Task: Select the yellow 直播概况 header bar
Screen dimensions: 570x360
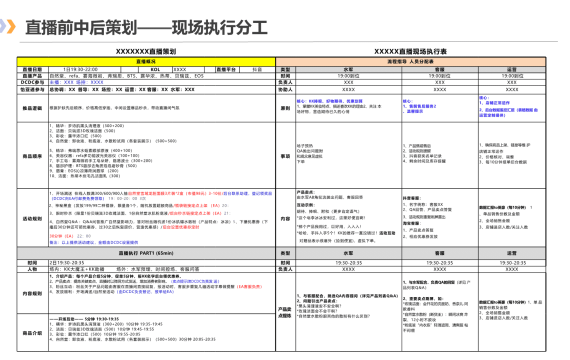Action: (146, 61)
